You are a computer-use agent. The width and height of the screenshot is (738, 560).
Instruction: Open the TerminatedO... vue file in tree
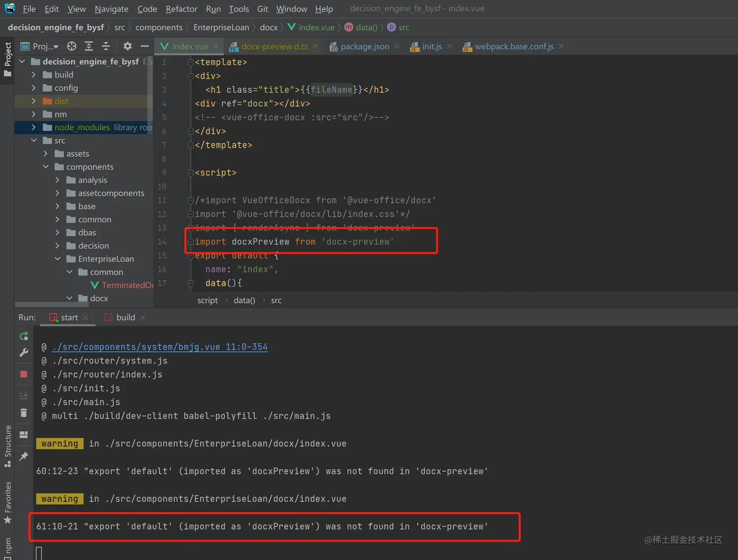click(x=122, y=285)
